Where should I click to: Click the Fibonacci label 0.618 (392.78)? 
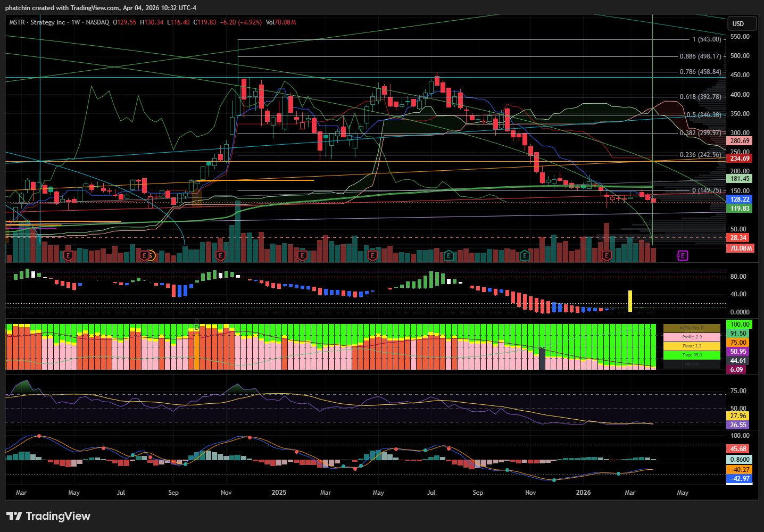(701, 97)
